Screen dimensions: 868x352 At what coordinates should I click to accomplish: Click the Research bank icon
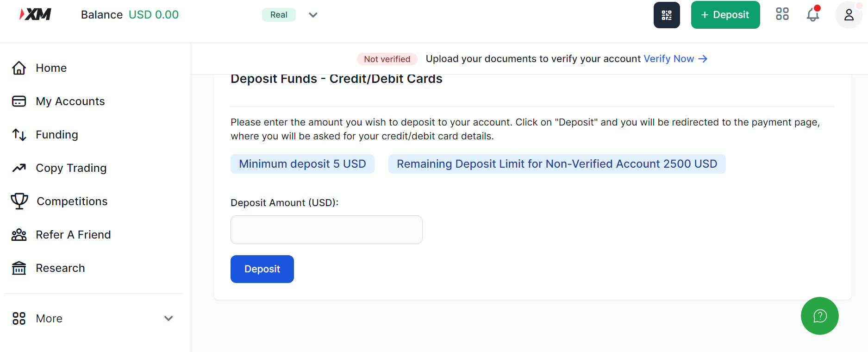click(x=19, y=268)
